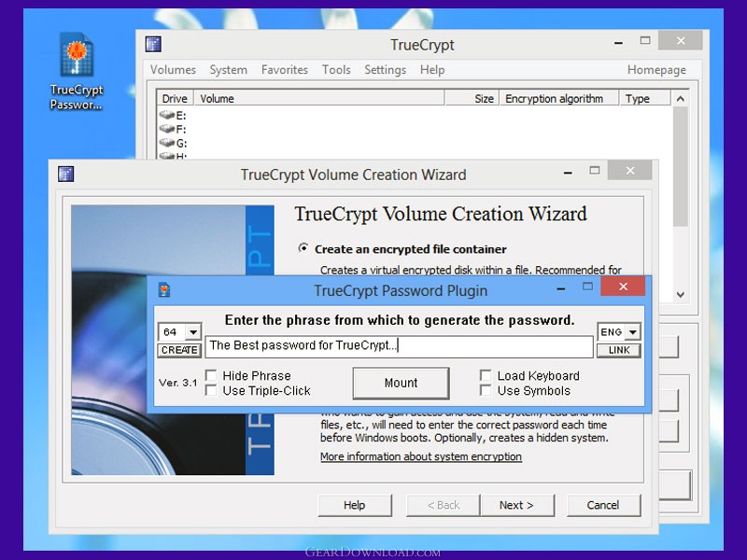Click the Password Plugin title bar icon
Viewport: 747px width, 560px height.
(164, 290)
